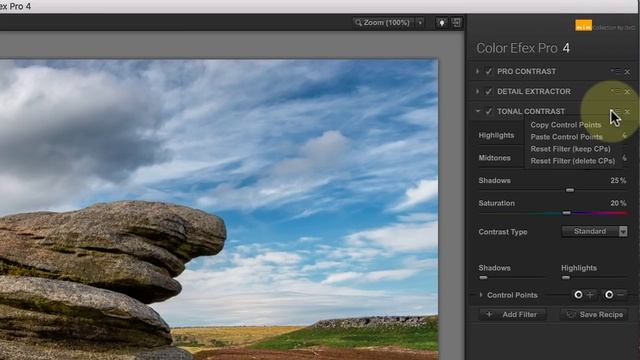Click the Tonal Contrast filter title
Screen dimensions: 640x360
[531, 111]
